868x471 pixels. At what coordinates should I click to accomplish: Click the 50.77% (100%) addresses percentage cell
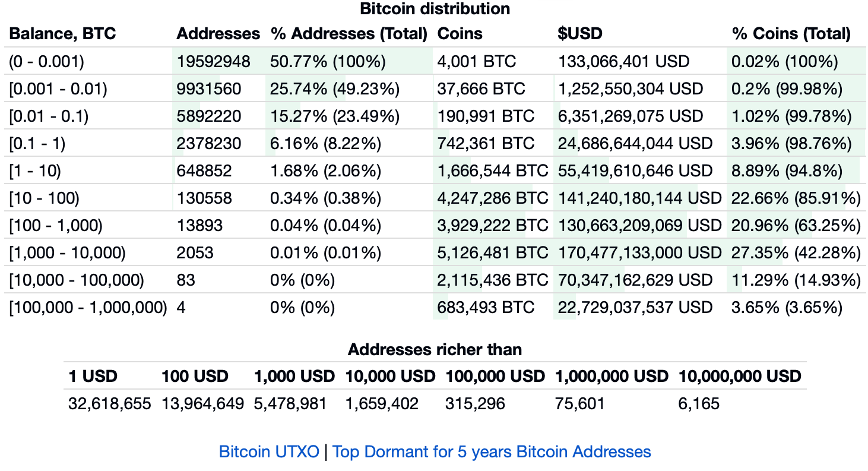328,61
